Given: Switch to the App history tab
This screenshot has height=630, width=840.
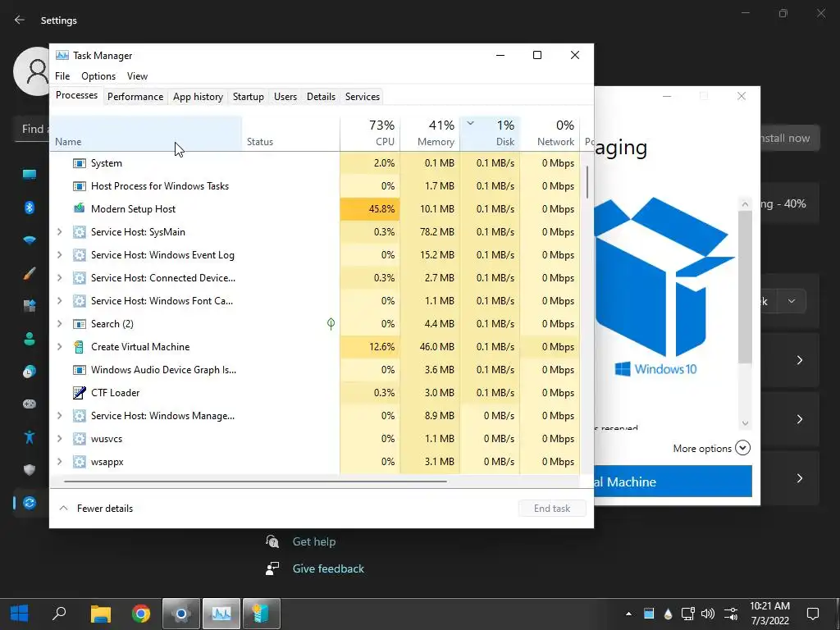Looking at the screenshot, I should [x=198, y=97].
